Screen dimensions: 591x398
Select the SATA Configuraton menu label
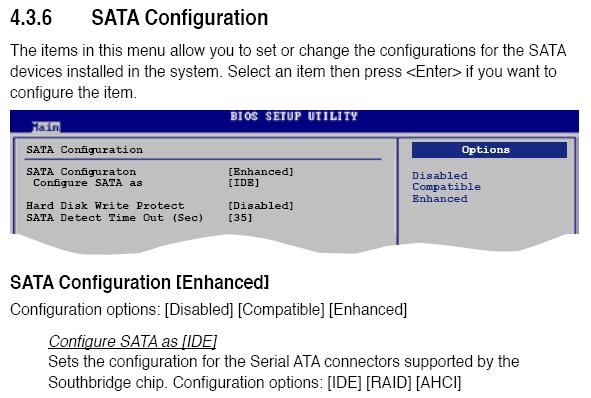81,171
